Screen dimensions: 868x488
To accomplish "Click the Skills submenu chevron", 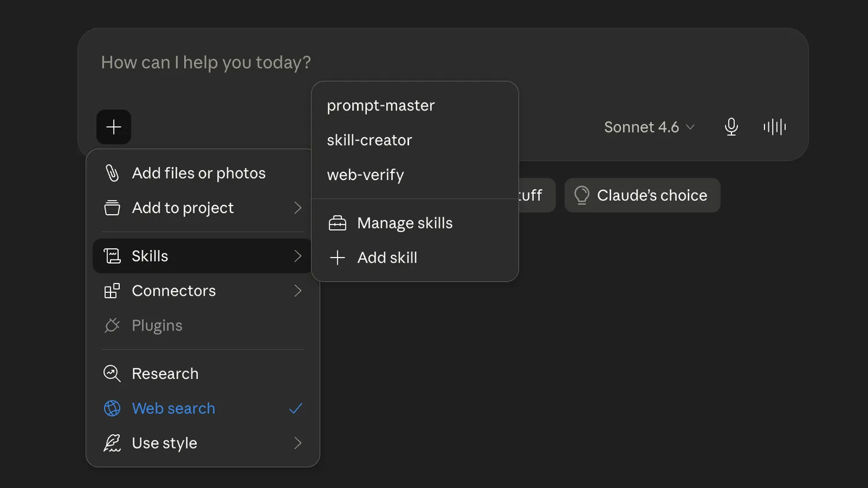I will (x=298, y=256).
